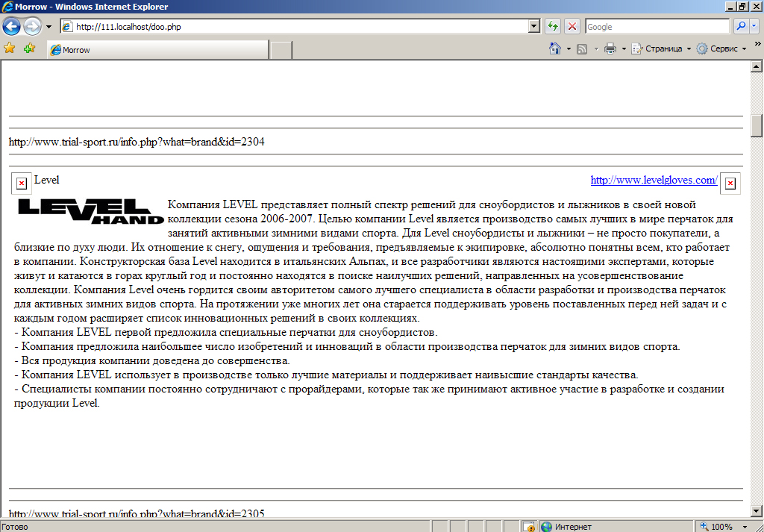
Task: Click the Home icon on the command bar
Action: tap(554, 48)
